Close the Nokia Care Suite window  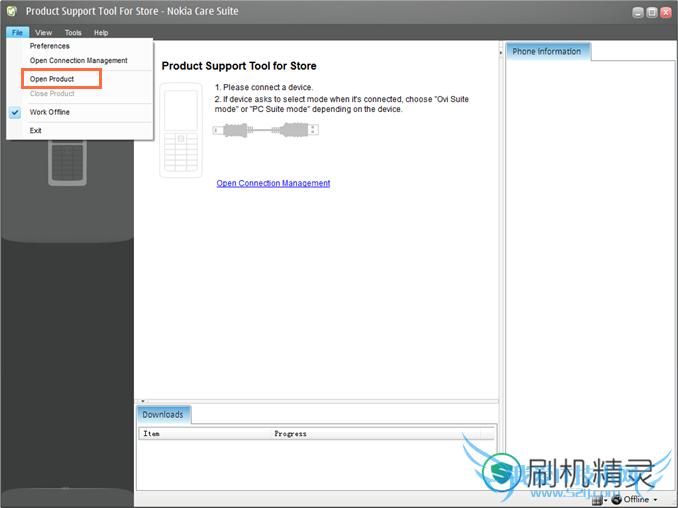pos(666,13)
